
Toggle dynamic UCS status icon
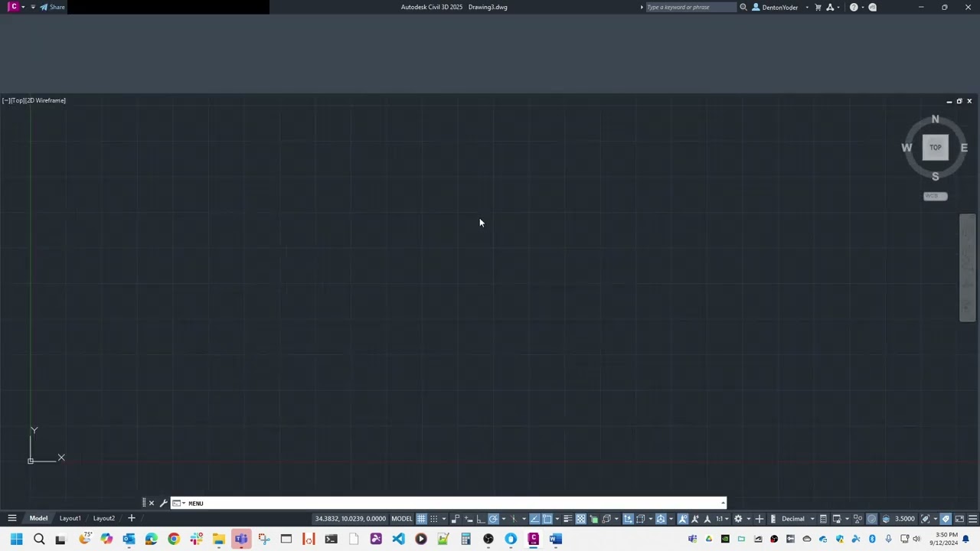click(x=628, y=519)
